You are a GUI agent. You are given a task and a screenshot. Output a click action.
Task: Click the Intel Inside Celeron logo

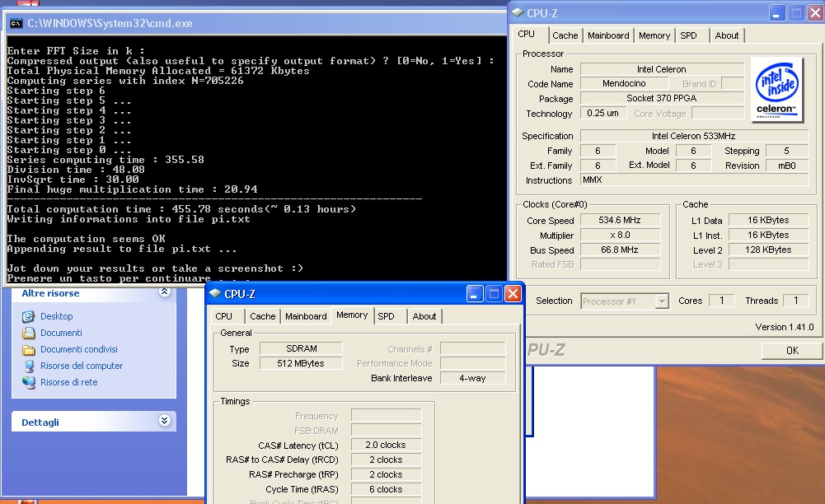coord(776,90)
